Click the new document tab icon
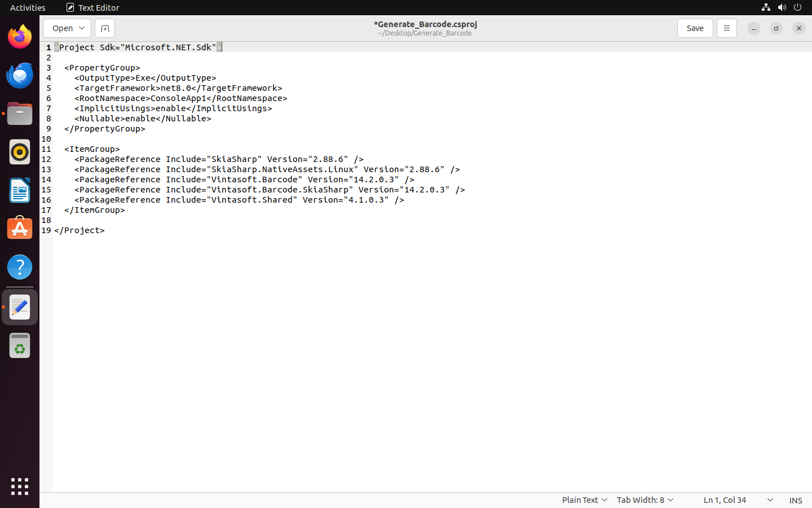 click(x=105, y=28)
